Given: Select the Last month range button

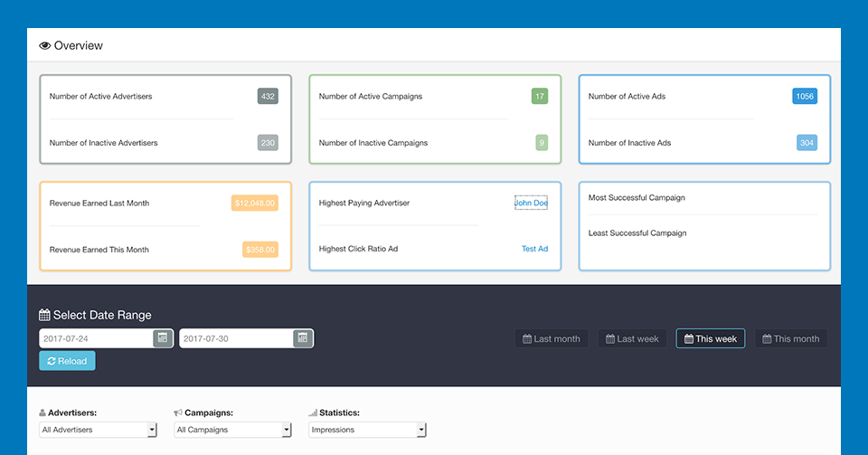Looking at the screenshot, I should click(552, 338).
